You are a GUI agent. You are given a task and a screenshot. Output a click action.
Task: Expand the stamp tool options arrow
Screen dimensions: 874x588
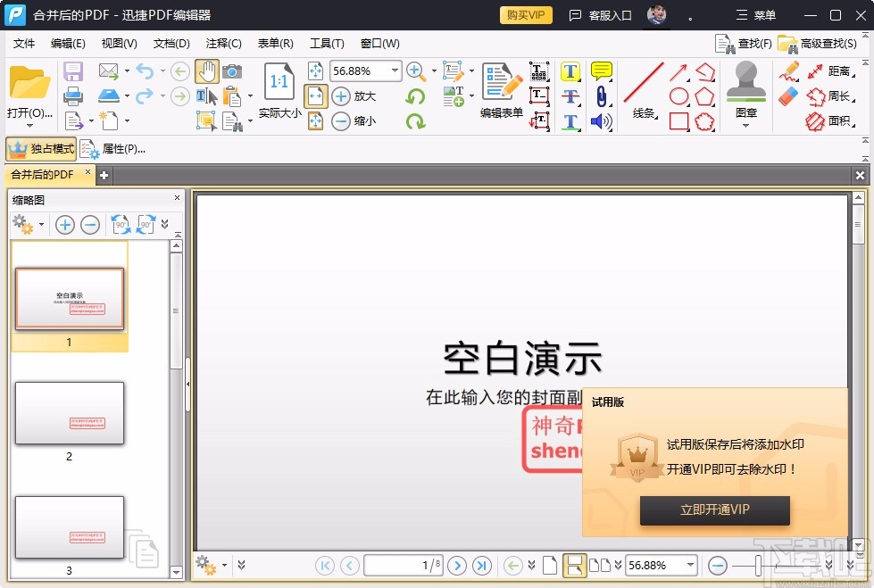[746, 126]
